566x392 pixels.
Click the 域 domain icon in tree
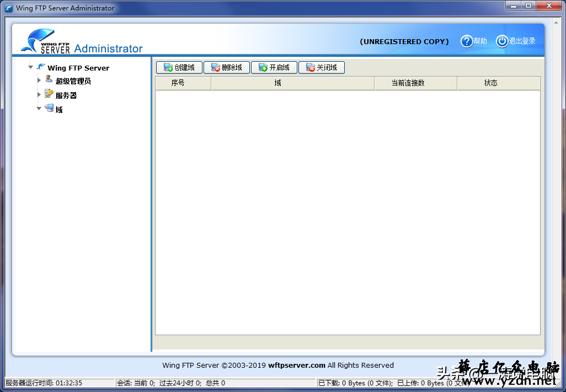pyautogui.click(x=49, y=108)
